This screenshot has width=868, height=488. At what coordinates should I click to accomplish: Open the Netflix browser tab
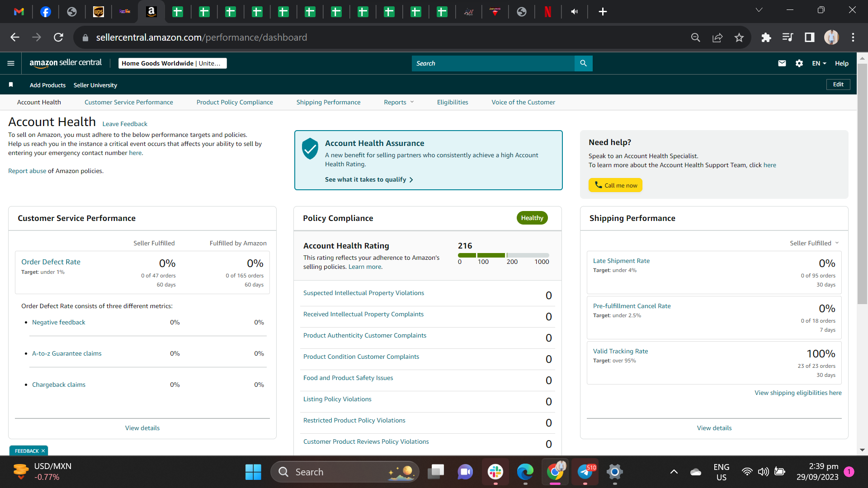pyautogui.click(x=548, y=12)
